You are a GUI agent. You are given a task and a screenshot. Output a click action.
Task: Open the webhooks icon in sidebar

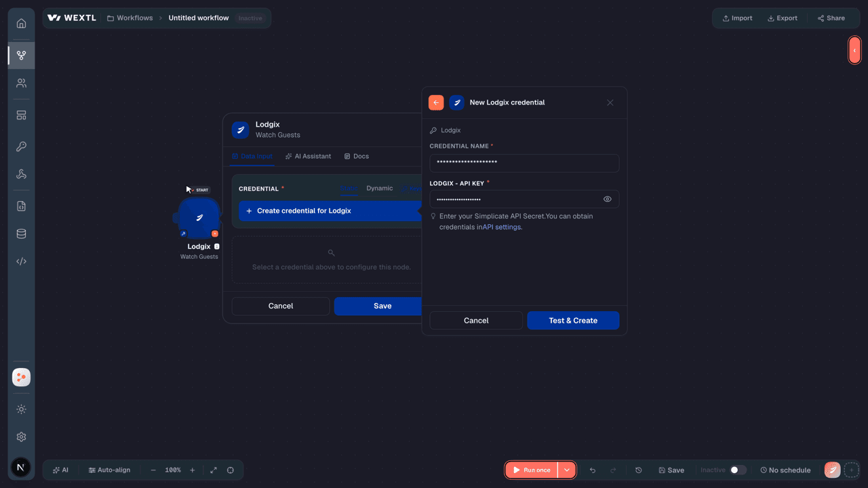click(21, 174)
